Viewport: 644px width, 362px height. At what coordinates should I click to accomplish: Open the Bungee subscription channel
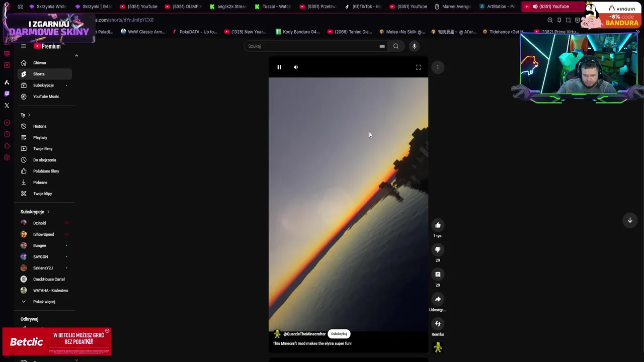44,246
